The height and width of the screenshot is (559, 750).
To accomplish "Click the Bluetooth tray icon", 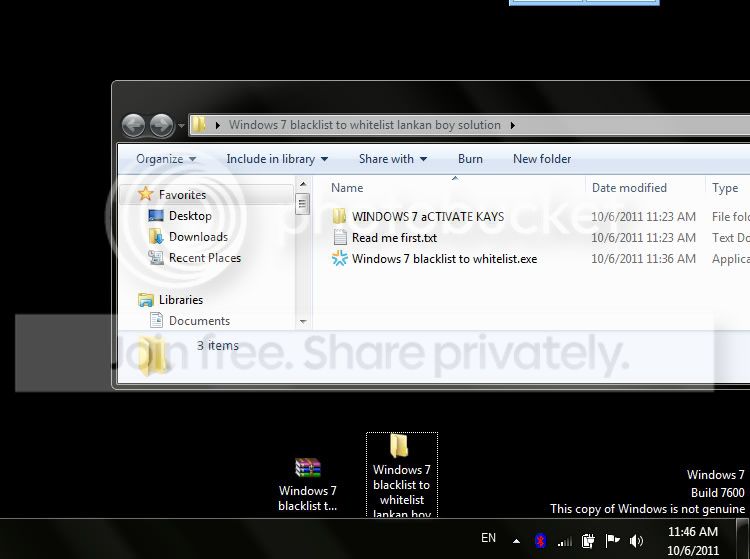I will tap(540, 541).
